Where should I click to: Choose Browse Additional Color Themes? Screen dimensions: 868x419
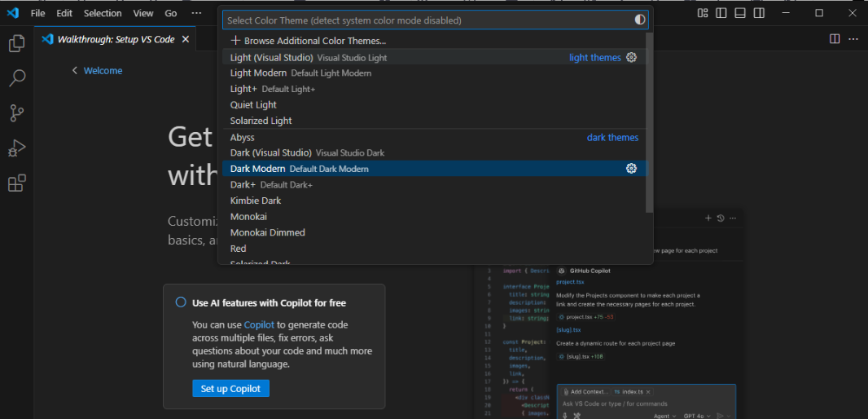pos(434,41)
